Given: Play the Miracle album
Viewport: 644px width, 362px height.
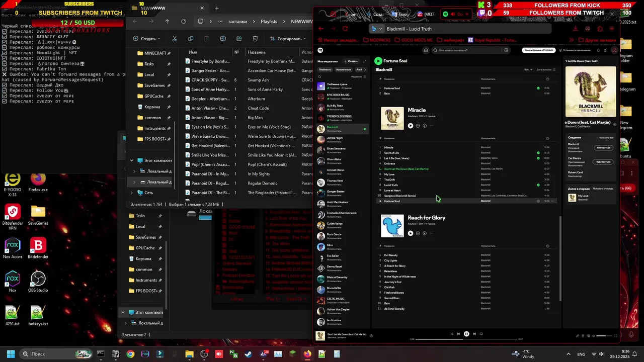Looking at the screenshot, I should (x=411, y=126).
